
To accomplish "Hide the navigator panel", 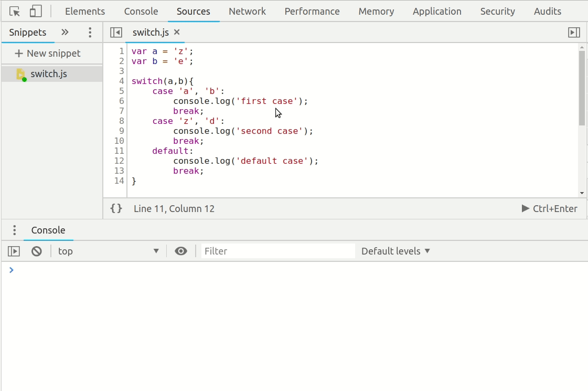I will (x=116, y=32).
